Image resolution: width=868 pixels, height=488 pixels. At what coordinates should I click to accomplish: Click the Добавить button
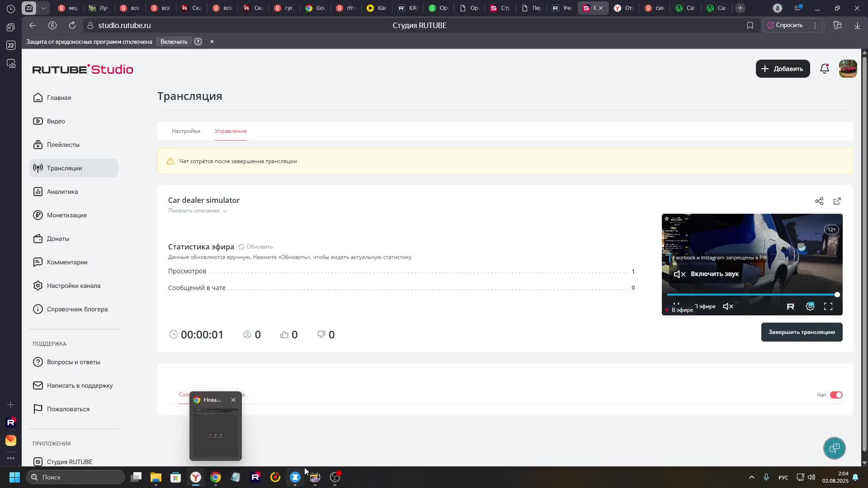tap(783, 69)
